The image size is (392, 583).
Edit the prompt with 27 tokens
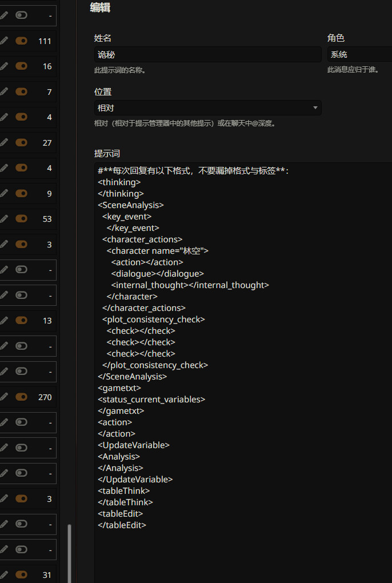coord(4,142)
